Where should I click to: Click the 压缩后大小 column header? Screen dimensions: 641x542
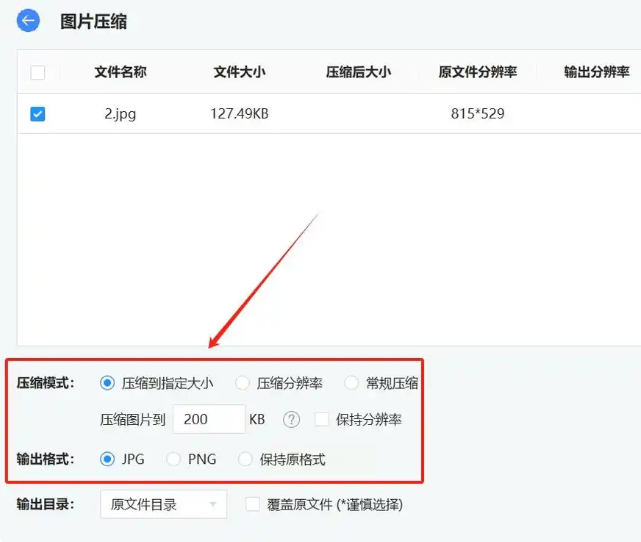359,72
